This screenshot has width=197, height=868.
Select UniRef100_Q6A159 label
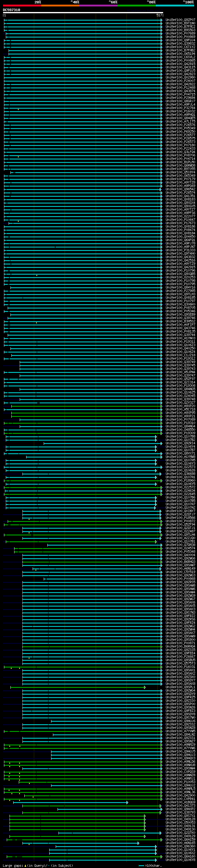pos(180,839)
